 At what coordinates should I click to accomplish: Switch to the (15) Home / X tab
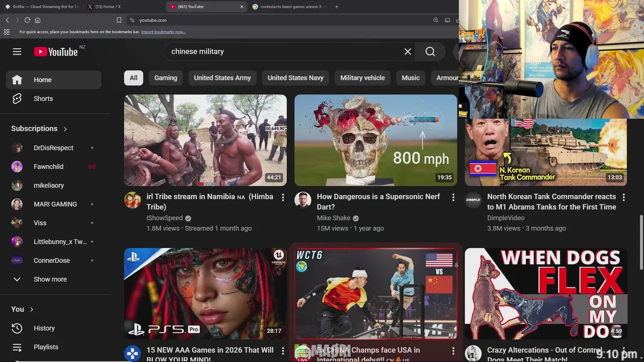pyautogui.click(x=123, y=7)
